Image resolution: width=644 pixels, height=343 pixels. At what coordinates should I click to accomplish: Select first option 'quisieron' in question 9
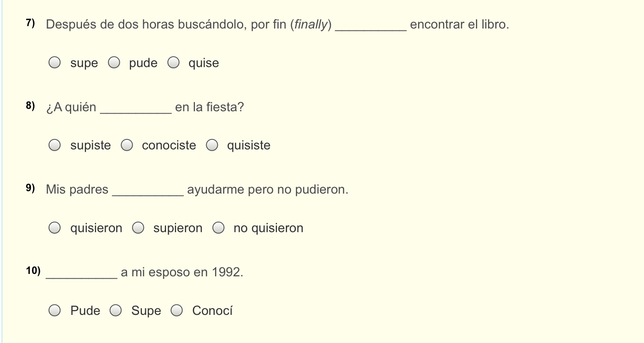(55, 228)
